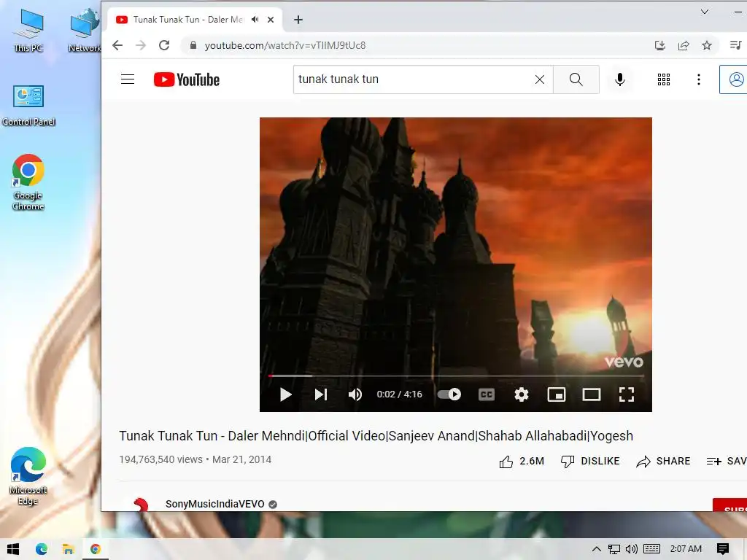Close the Tunak Tunak Tun tab

[271, 20]
